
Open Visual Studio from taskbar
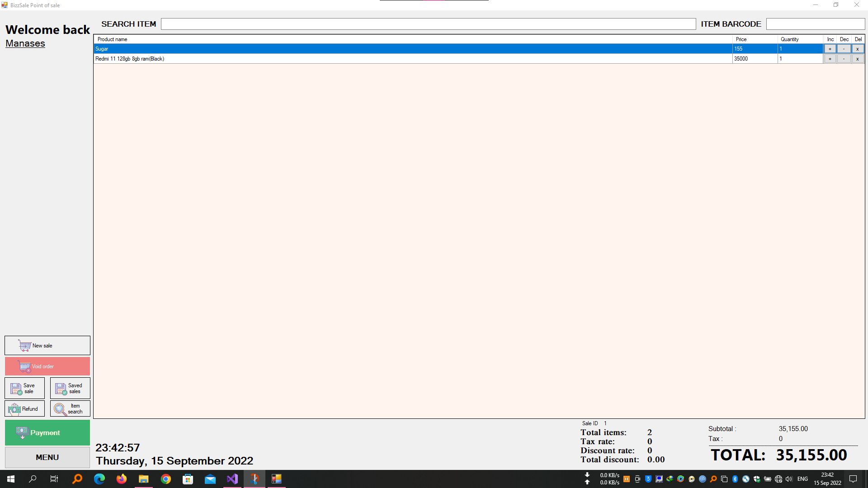232,479
